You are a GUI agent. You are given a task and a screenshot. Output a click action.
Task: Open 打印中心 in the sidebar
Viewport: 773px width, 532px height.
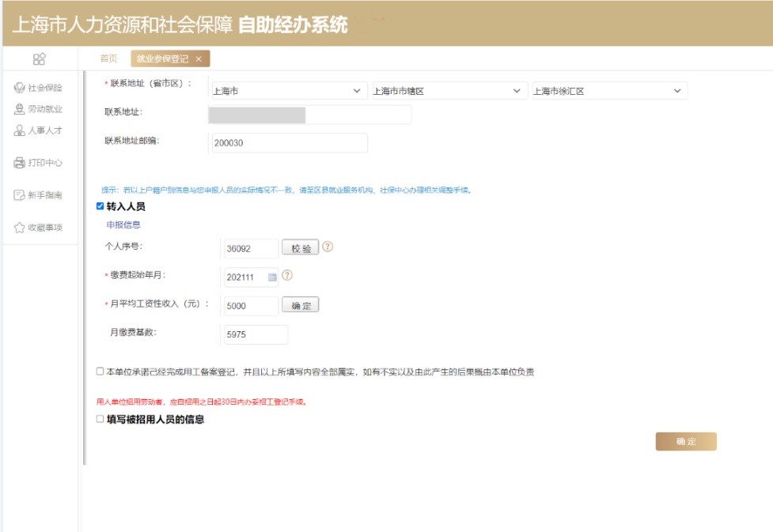(39, 163)
